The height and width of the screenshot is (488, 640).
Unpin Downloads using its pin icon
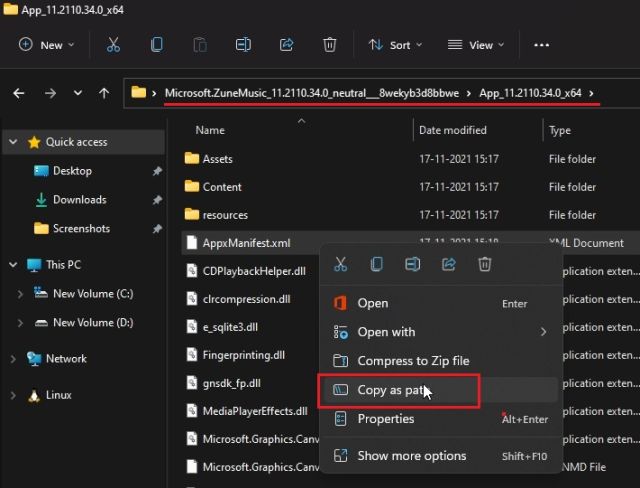coord(157,200)
